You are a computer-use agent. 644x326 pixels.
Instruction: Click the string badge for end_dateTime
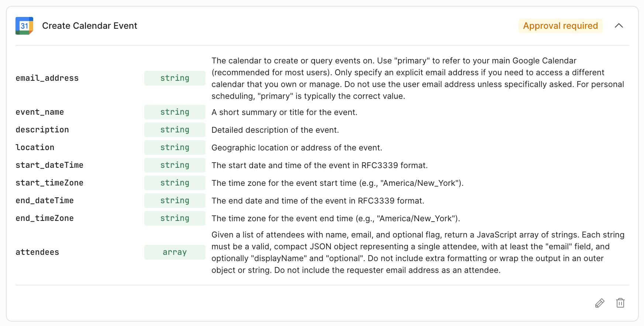tap(174, 200)
